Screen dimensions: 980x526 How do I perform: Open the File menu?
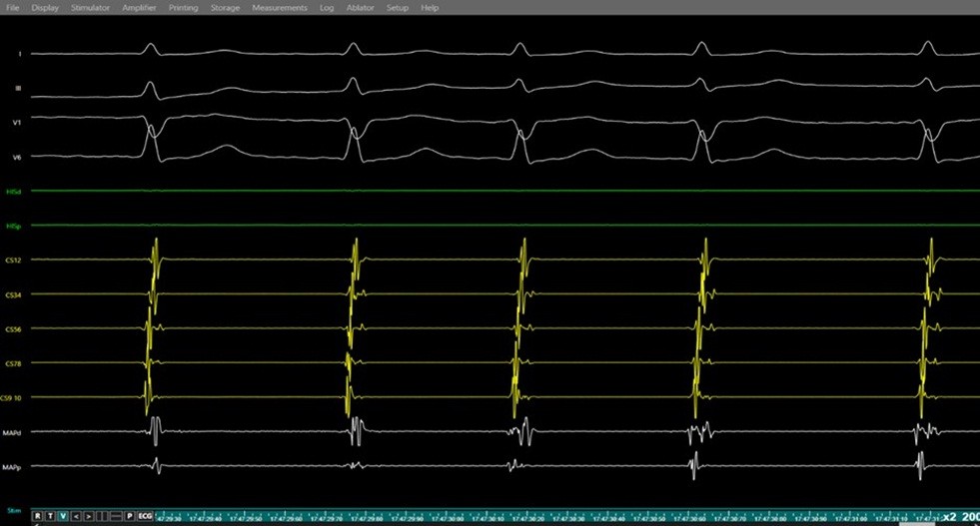[x=13, y=8]
